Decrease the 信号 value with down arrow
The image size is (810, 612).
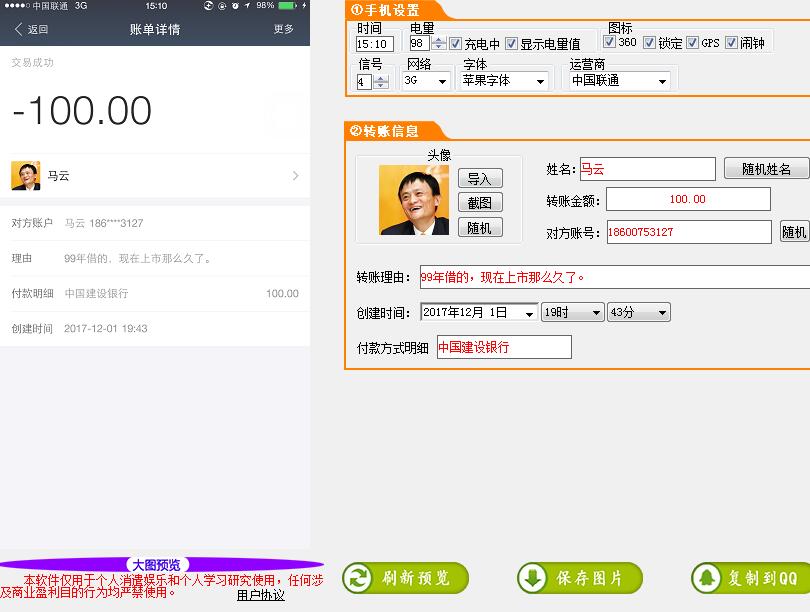[381, 85]
